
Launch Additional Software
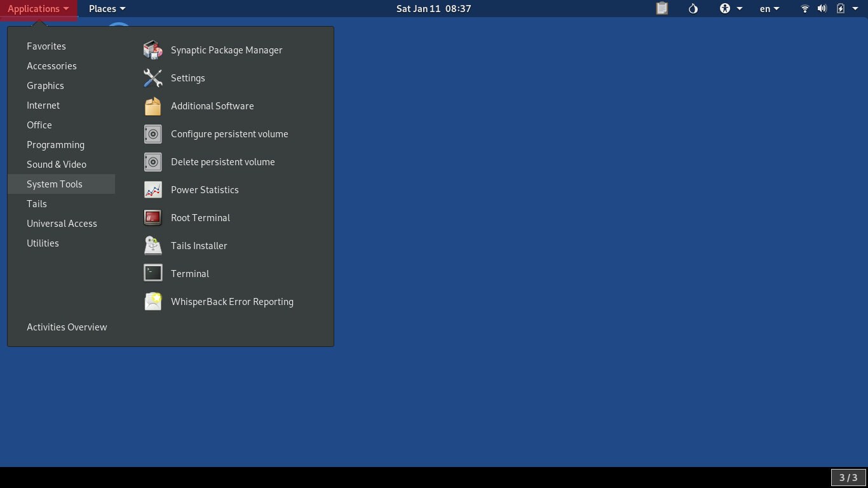point(212,106)
